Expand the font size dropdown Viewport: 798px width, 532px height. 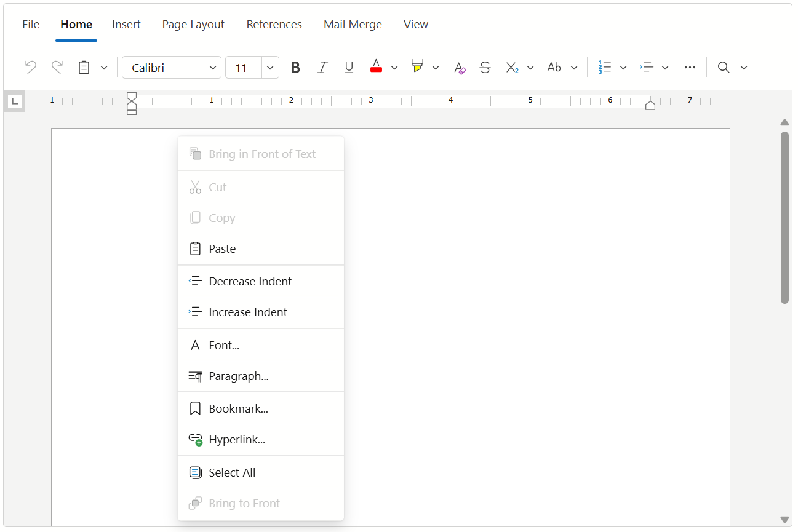(269, 67)
